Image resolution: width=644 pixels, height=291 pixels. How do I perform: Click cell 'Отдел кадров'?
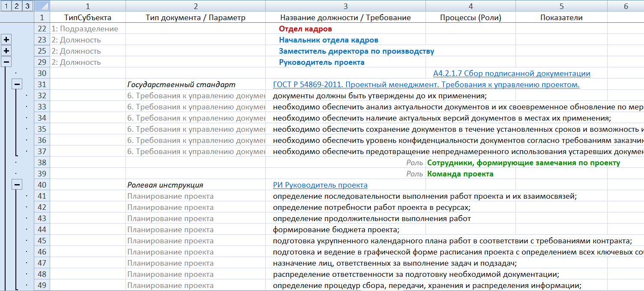[306, 29]
